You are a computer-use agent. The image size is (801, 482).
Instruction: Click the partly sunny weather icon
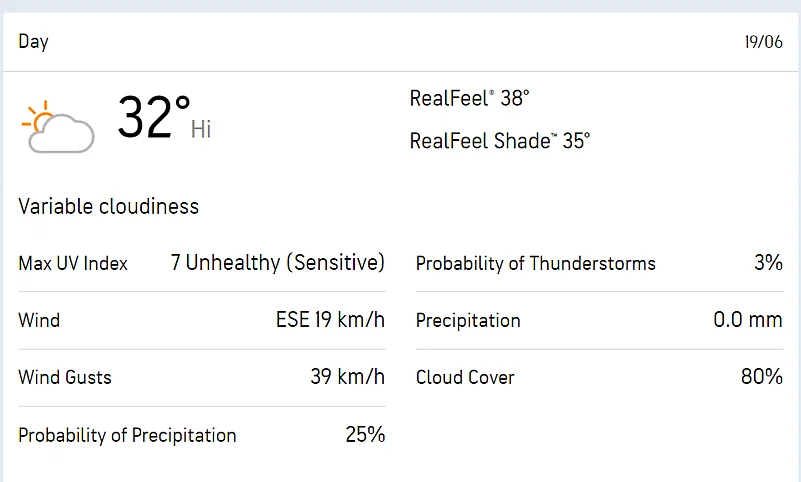click(x=58, y=127)
